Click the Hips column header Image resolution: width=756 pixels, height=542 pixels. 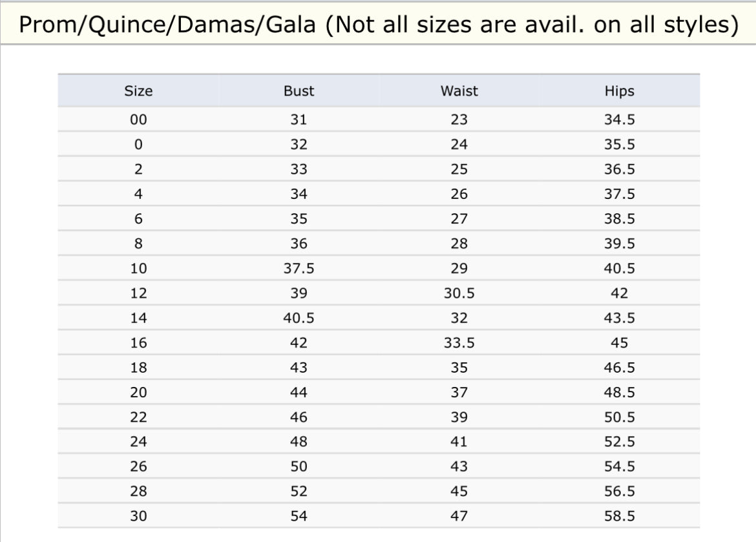[x=619, y=91]
